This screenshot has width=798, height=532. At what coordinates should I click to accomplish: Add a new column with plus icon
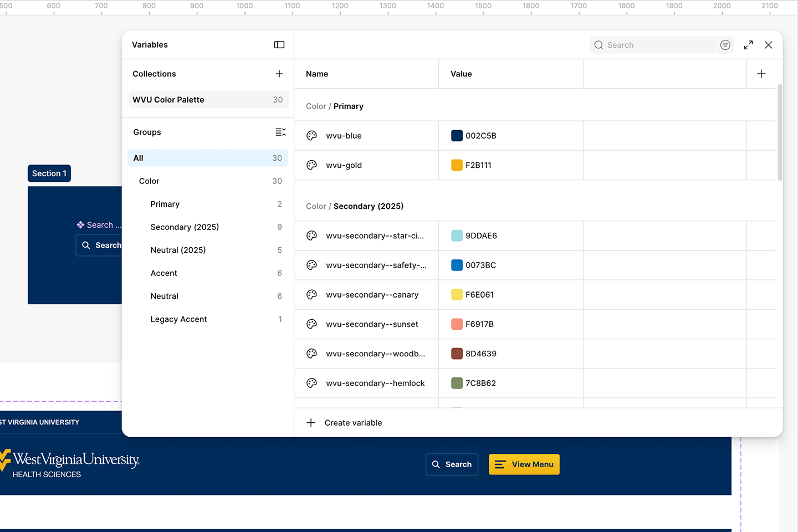point(761,74)
